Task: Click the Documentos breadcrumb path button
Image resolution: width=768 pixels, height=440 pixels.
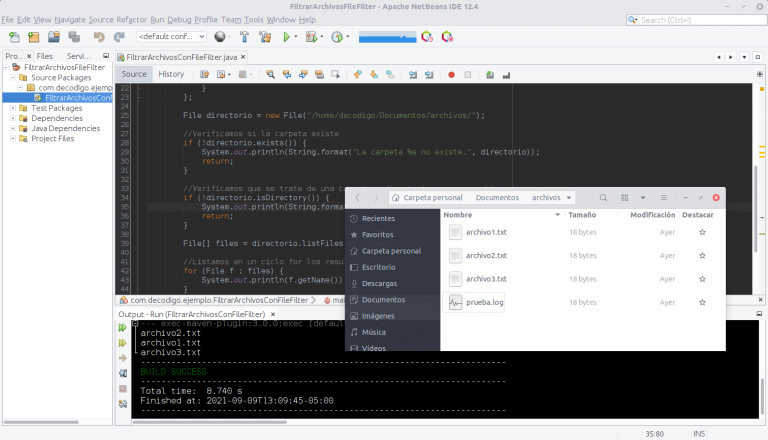Action: point(497,197)
